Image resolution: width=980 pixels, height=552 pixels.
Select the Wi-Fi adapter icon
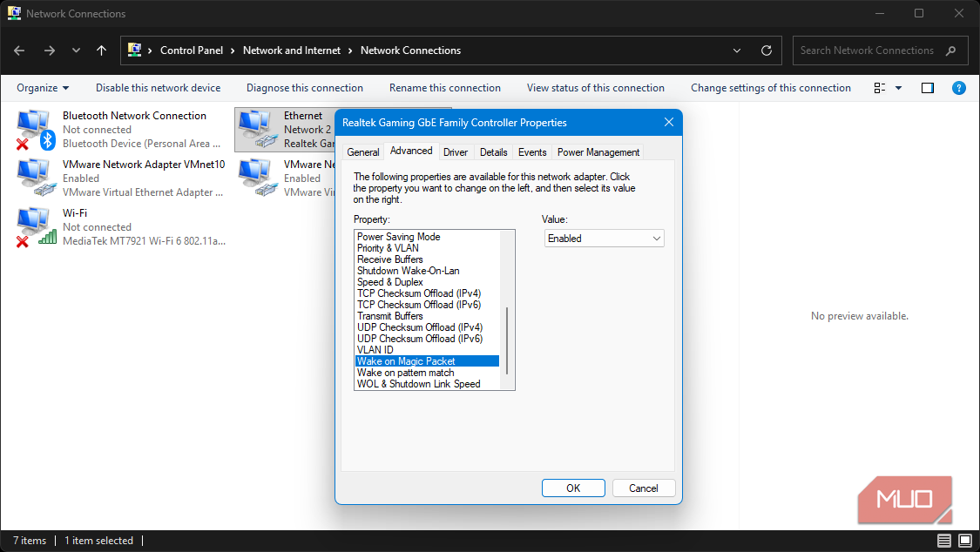click(x=36, y=226)
